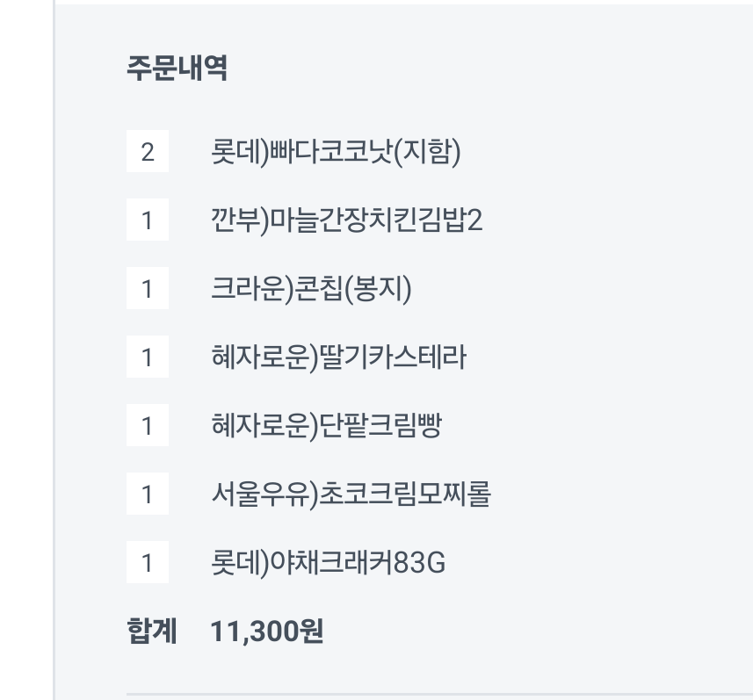Image resolution: width=753 pixels, height=700 pixels.
Task: Click the white margin left of the order panel
Action: pos(26,351)
